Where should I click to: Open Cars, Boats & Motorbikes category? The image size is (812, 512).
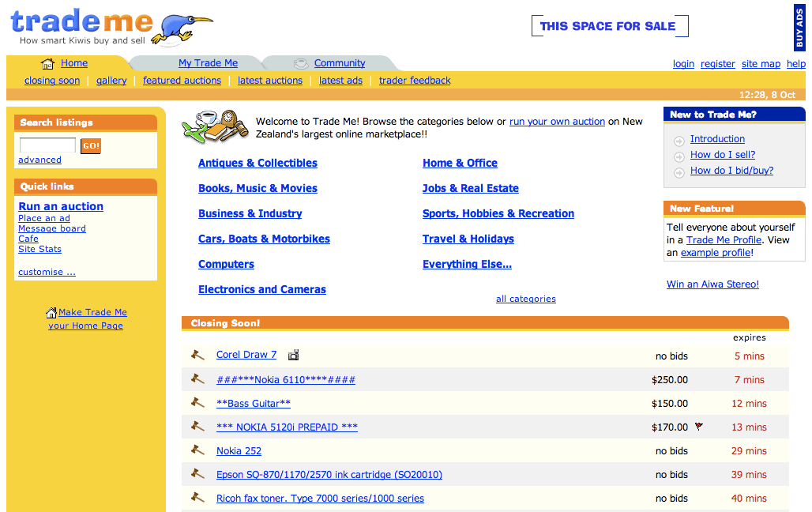[x=264, y=239]
